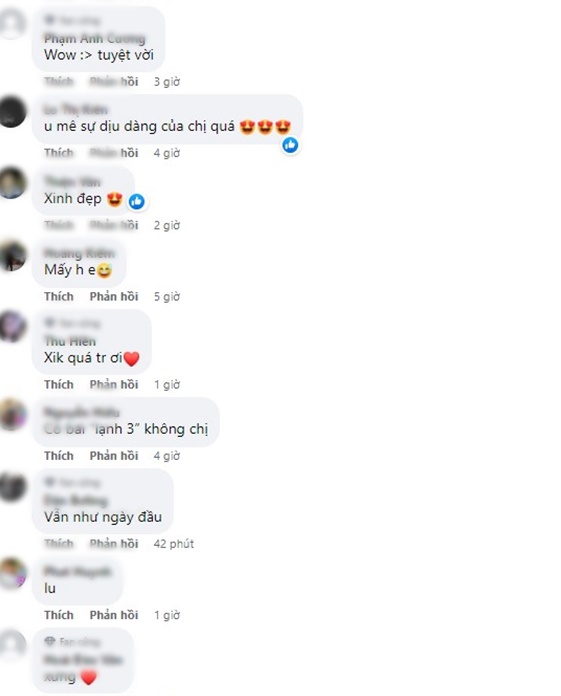Open the '3 giờ' timestamp on the first comment

pos(167,82)
